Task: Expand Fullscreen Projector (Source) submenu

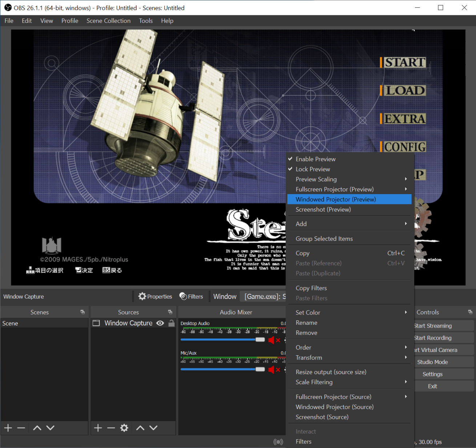Action: 349,397
